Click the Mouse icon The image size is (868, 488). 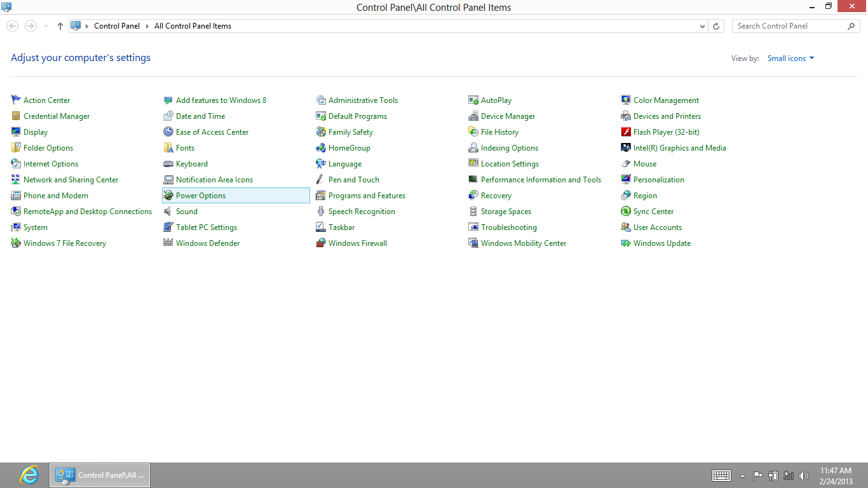[626, 164]
